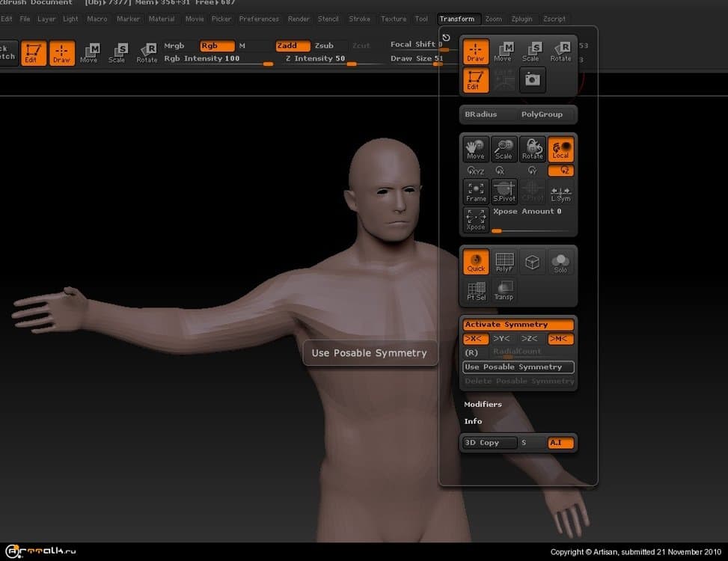
Task: Toggle Zadd sculpting mode off
Action: pos(292,45)
